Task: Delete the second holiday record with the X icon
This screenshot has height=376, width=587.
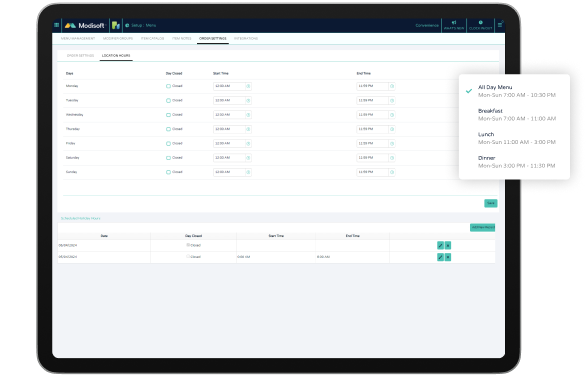Action: [x=448, y=257]
